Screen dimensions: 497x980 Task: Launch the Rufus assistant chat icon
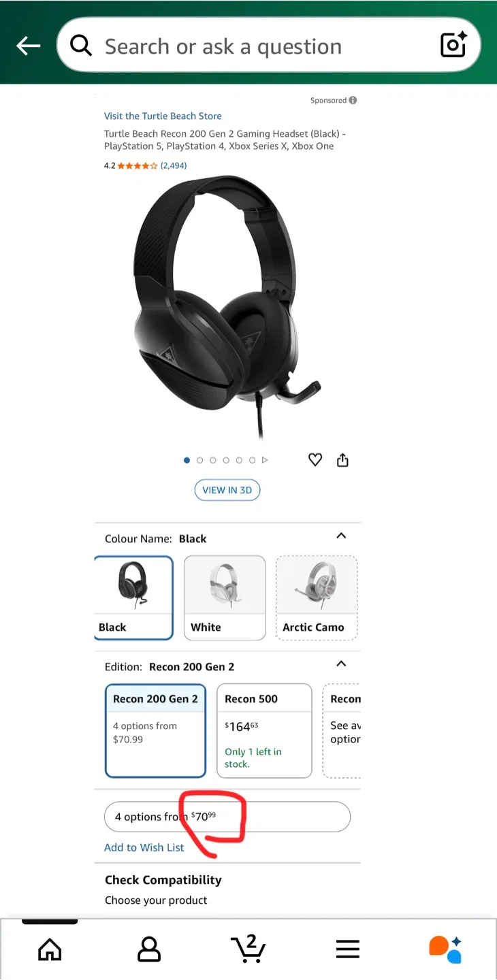(x=446, y=949)
